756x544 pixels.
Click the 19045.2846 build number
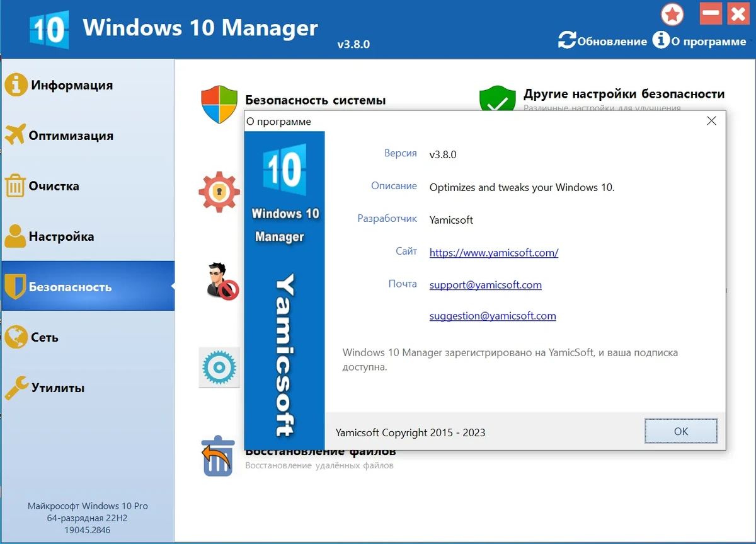(x=88, y=530)
